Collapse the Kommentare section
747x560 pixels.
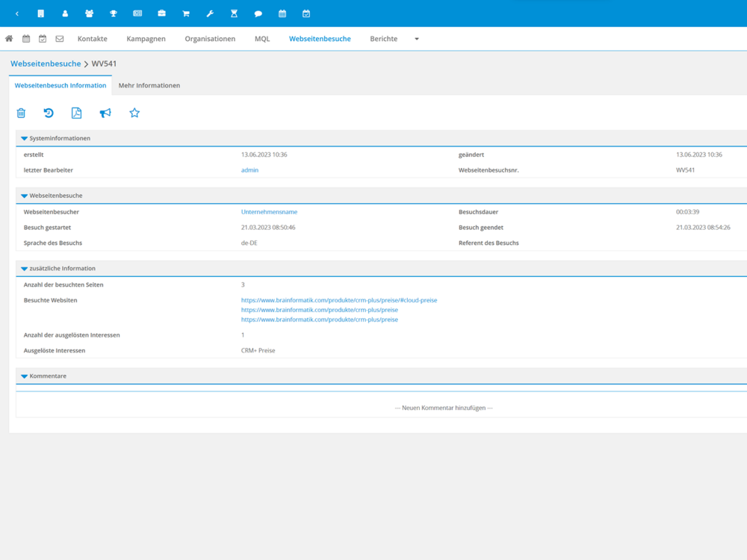[x=25, y=376]
